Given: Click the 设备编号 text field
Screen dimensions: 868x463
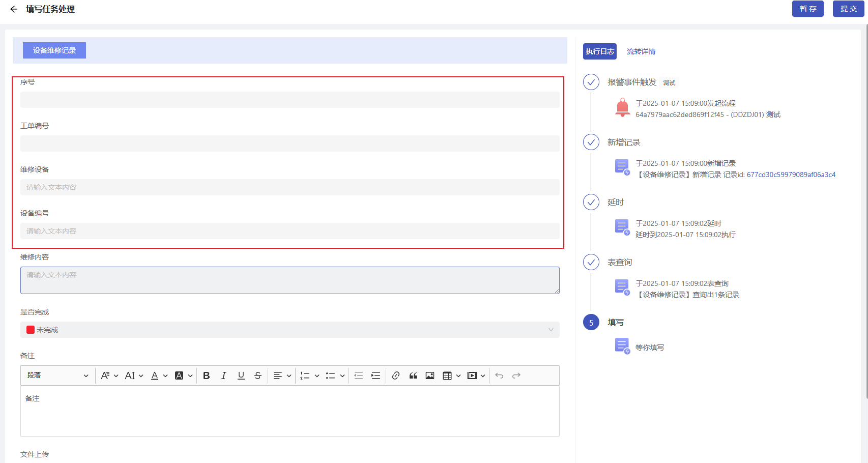Looking at the screenshot, I should [290, 231].
